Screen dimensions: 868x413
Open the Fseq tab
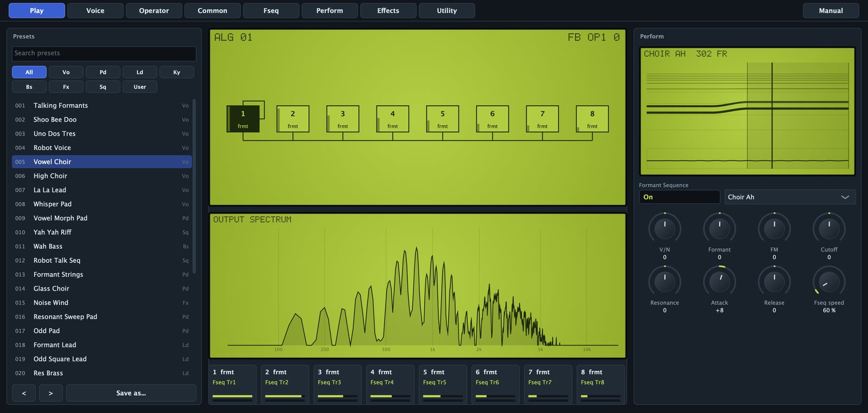coord(271,10)
